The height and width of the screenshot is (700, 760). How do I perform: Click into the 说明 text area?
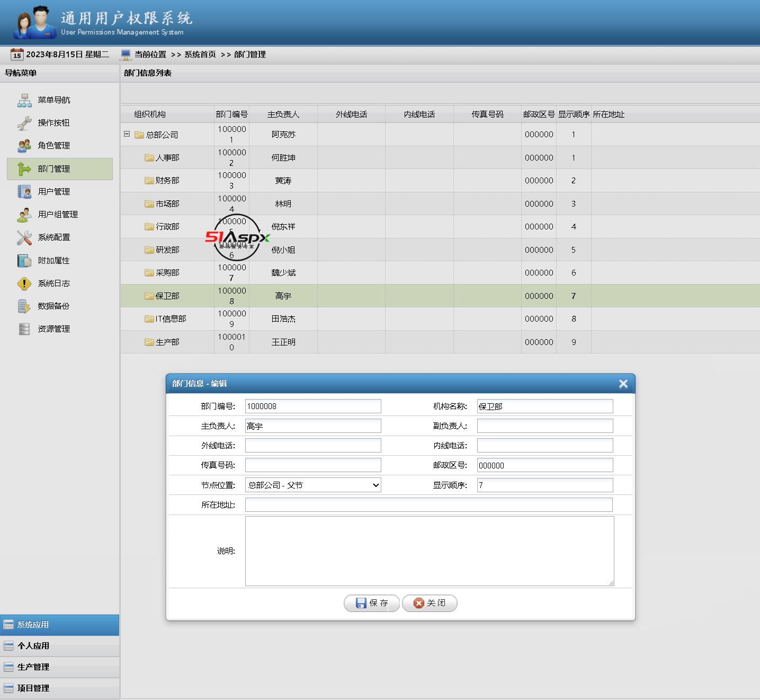(429, 551)
